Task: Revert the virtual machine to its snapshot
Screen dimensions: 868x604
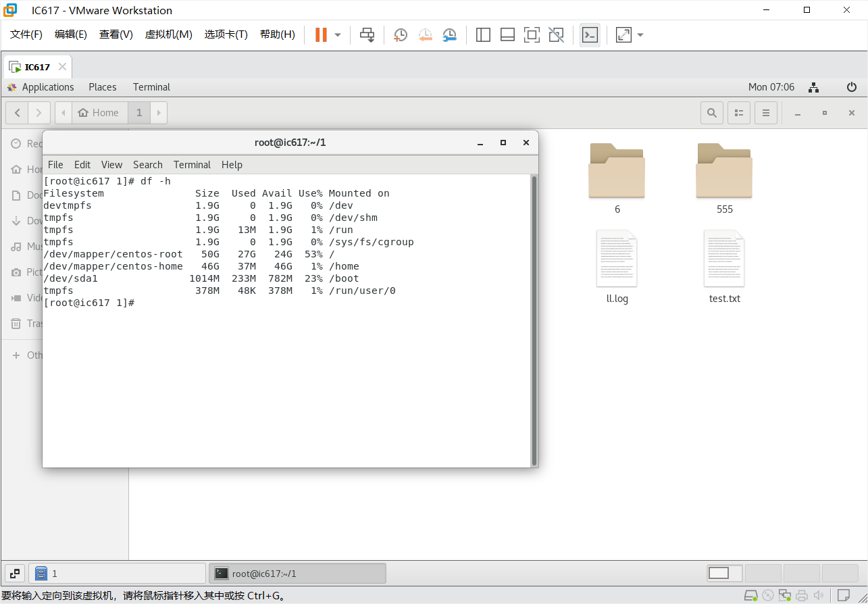Action: [x=425, y=35]
